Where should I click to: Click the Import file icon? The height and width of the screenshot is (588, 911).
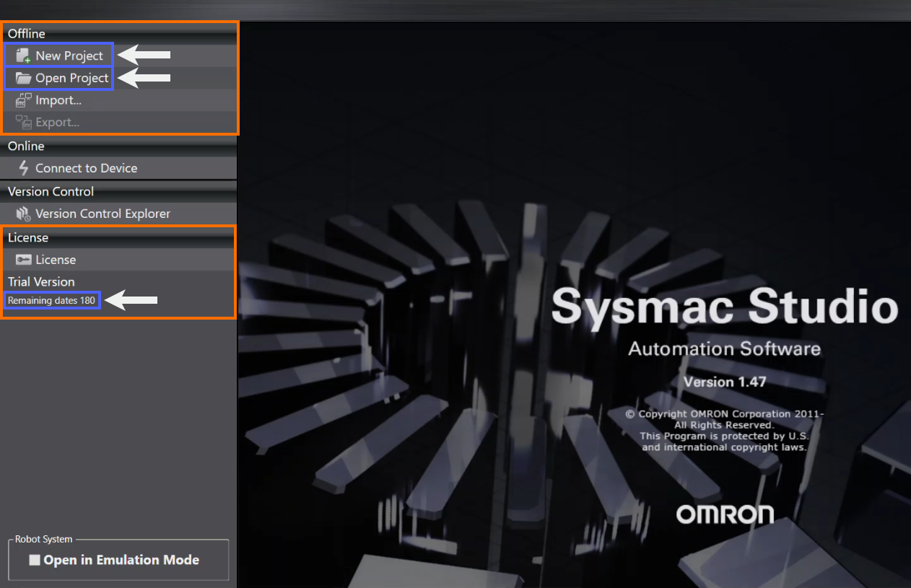[x=23, y=100]
